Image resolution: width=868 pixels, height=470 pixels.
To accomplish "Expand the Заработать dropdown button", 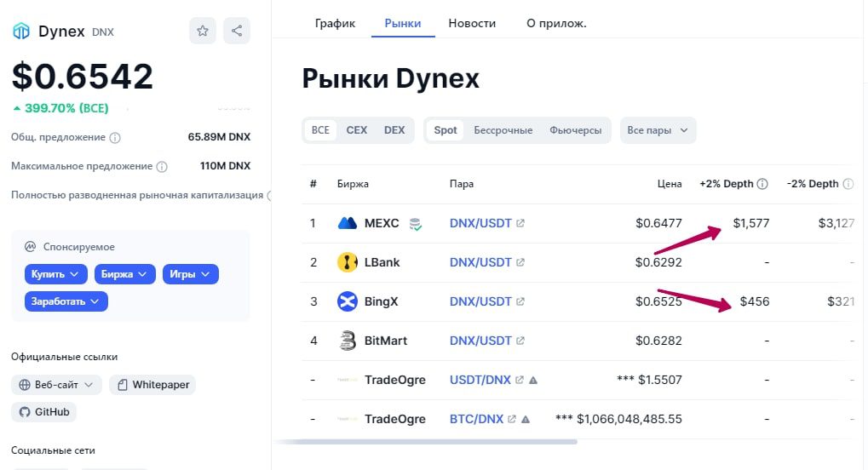I will (x=66, y=301).
